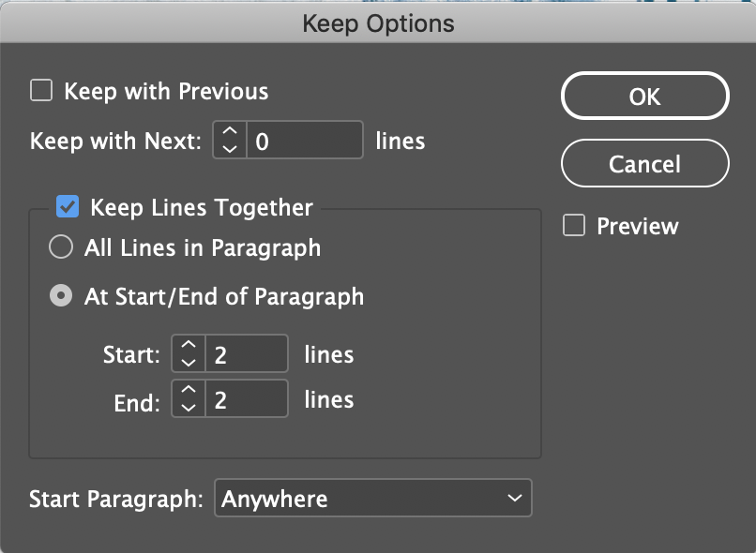Select the At Start/End of Paragraph option

(59, 295)
